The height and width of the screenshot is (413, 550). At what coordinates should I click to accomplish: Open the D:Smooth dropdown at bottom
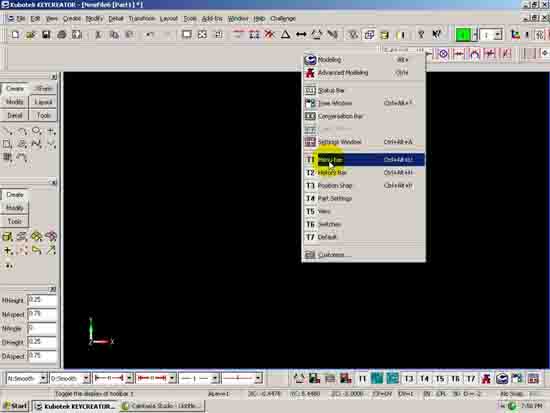[70, 378]
